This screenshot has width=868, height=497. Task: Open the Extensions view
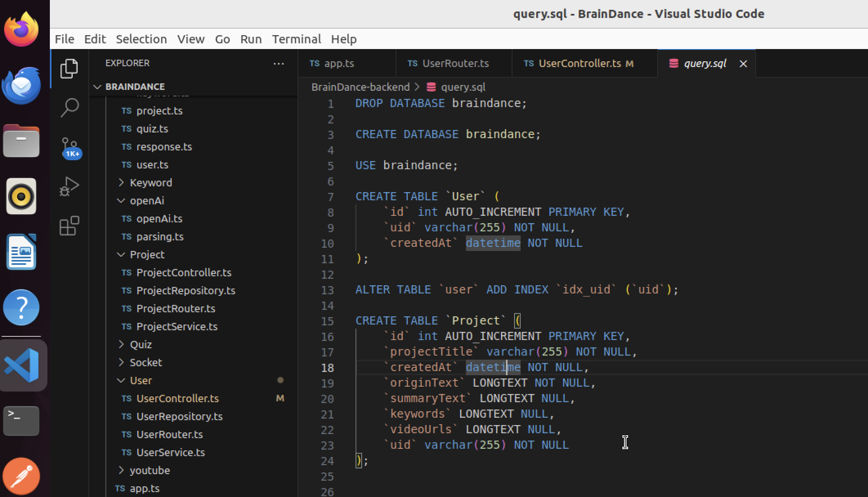[x=69, y=226]
